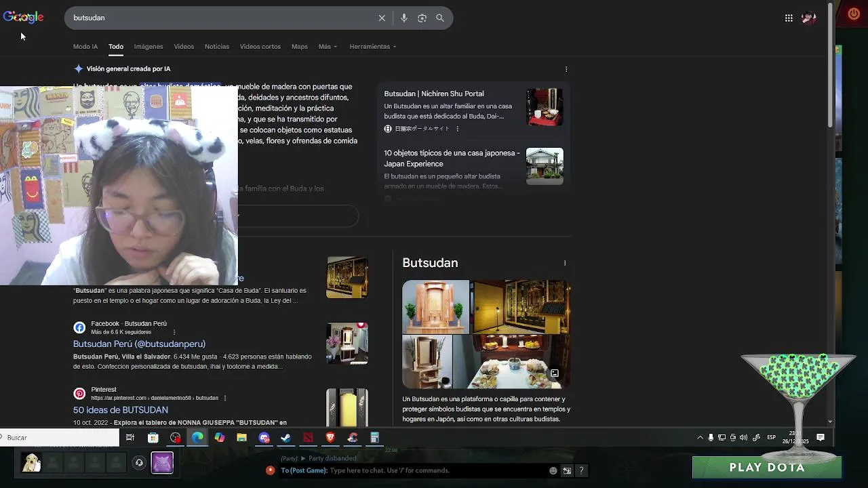
Task: Open Steam from taskbar
Action: (286, 438)
